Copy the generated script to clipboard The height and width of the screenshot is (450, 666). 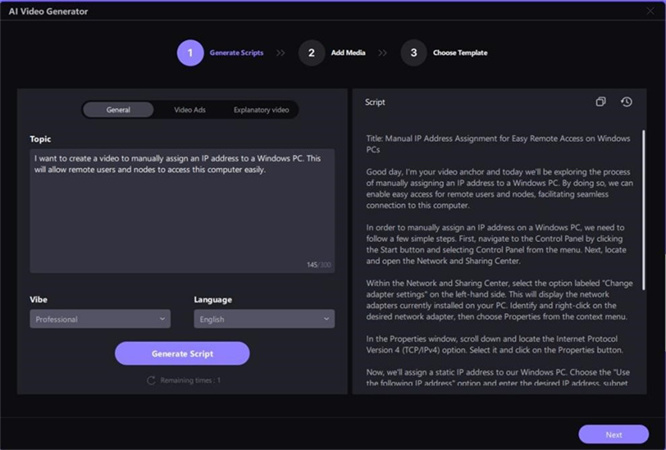[601, 102]
